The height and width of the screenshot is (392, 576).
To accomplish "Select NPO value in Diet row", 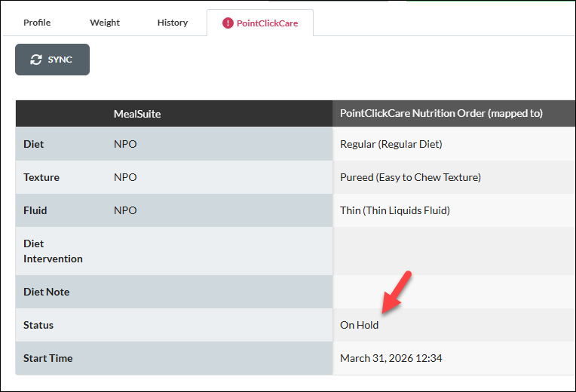I will tap(125, 144).
